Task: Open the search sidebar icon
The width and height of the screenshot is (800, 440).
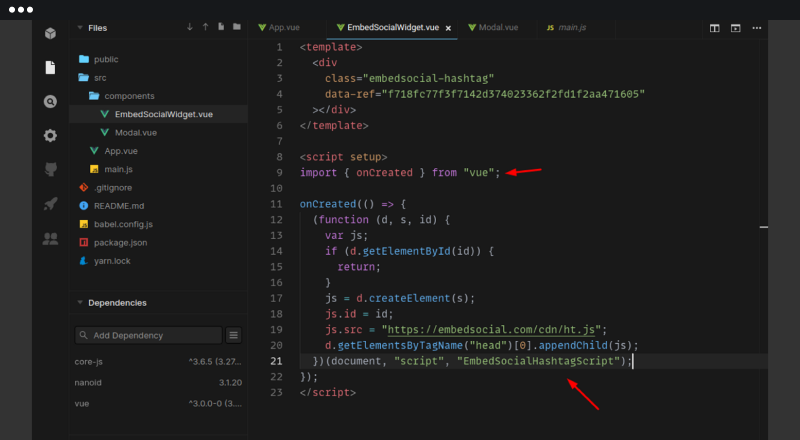Action: pos(50,102)
